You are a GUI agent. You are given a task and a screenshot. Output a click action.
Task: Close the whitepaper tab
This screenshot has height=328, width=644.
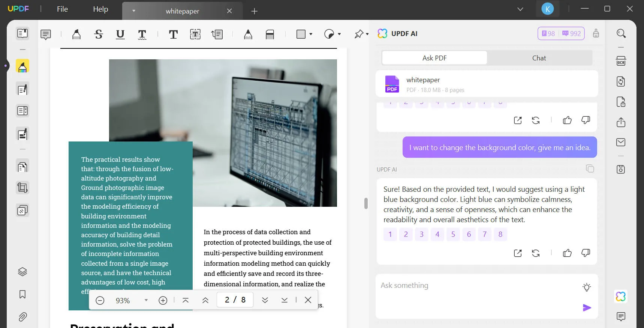(229, 11)
